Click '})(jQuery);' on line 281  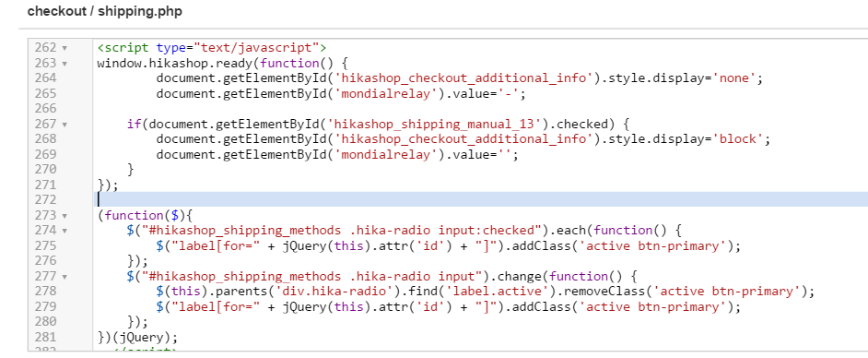pos(138,337)
